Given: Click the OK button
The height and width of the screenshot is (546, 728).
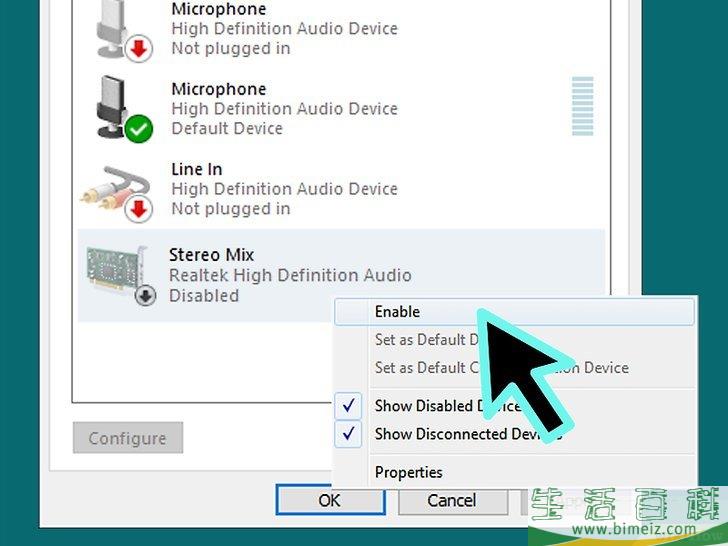Looking at the screenshot, I should [x=330, y=500].
